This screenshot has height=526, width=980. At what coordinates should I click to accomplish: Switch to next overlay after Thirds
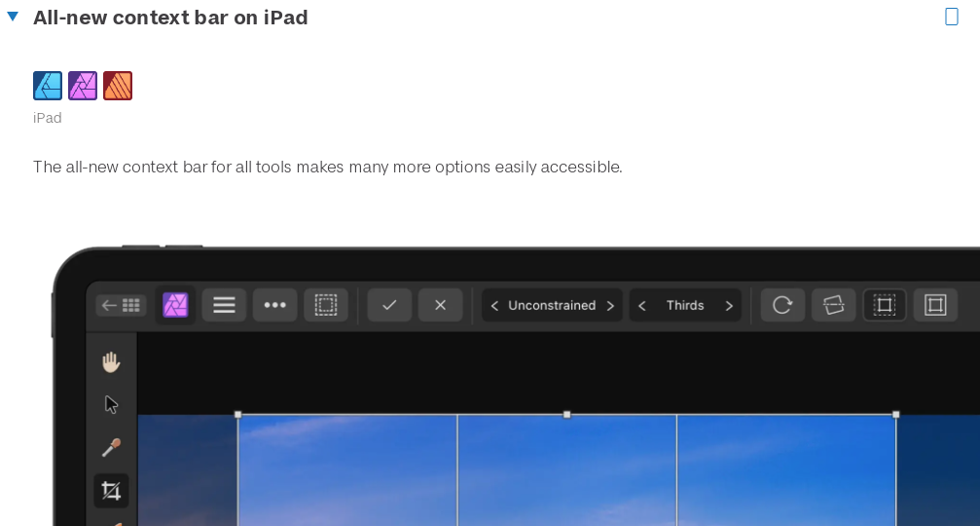729,306
